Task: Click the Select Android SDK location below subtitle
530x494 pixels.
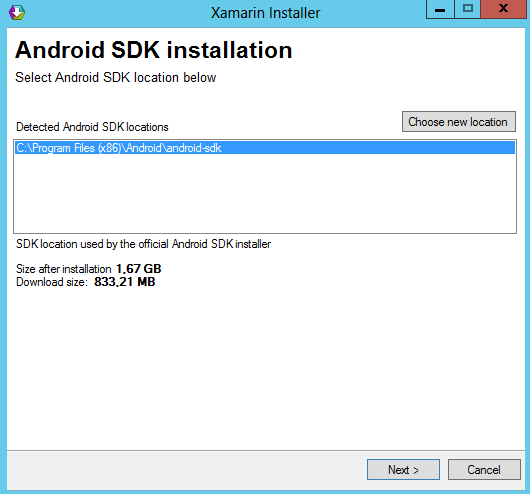Action: pyautogui.click(x=116, y=77)
